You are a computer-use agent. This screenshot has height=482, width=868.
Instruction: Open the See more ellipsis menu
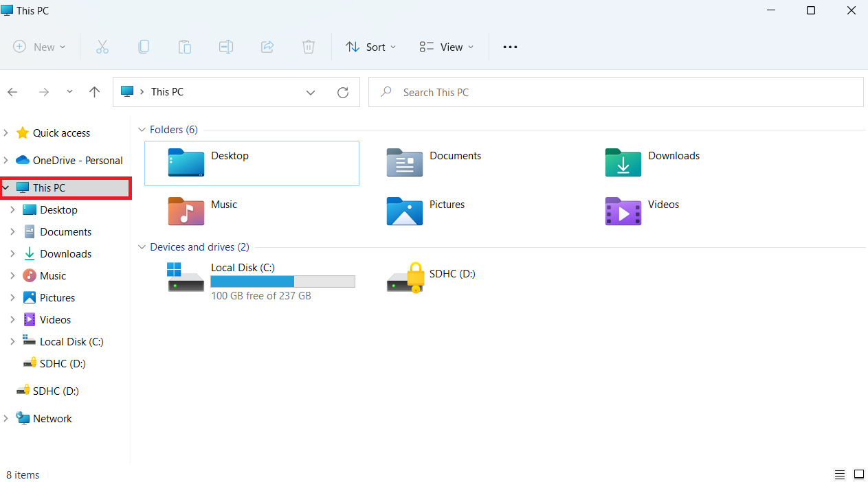[509, 47]
